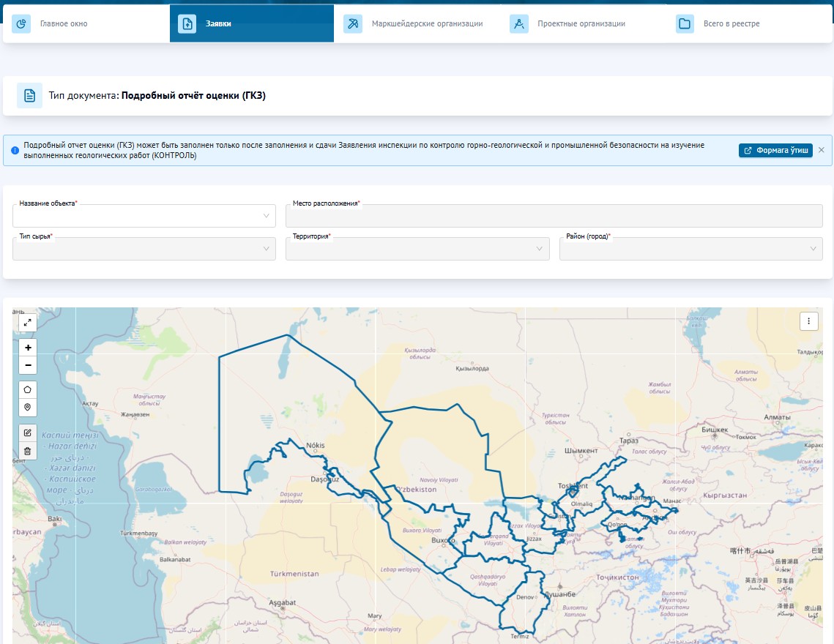Click the blue info icon in banner
The height and width of the screenshot is (644, 834).
click(15, 150)
